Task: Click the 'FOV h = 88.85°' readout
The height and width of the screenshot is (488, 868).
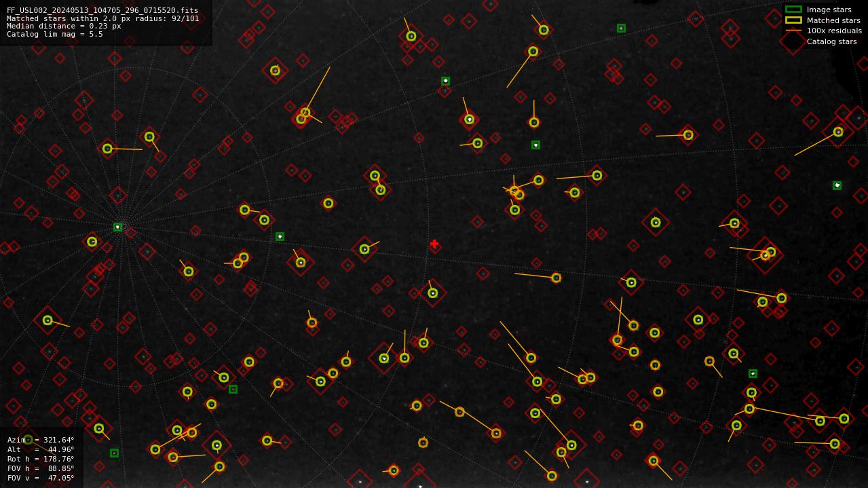Action: [x=41, y=468]
